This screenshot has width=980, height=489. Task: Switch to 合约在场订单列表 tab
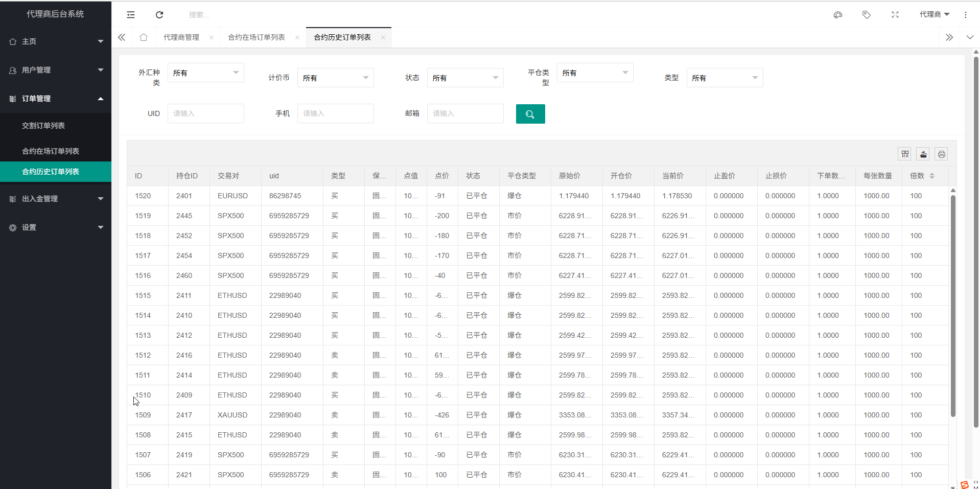click(256, 37)
